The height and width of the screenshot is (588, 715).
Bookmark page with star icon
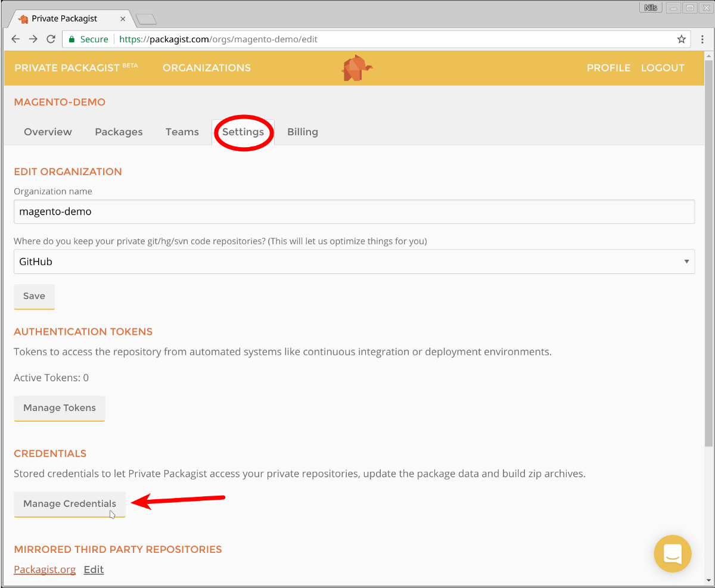[x=682, y=39]
